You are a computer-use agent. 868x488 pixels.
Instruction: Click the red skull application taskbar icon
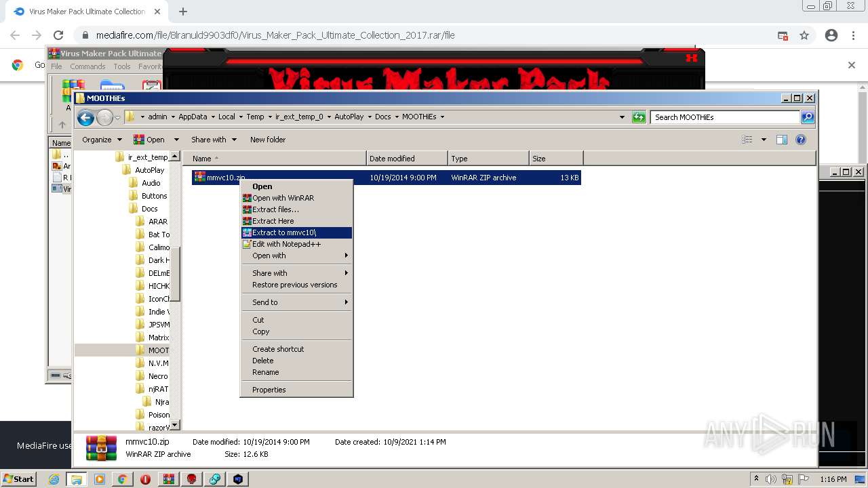(192, 479)
